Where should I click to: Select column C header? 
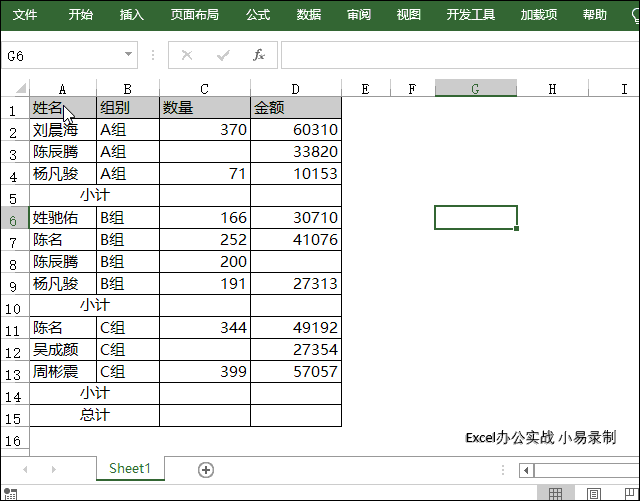(x=204, y=89)
